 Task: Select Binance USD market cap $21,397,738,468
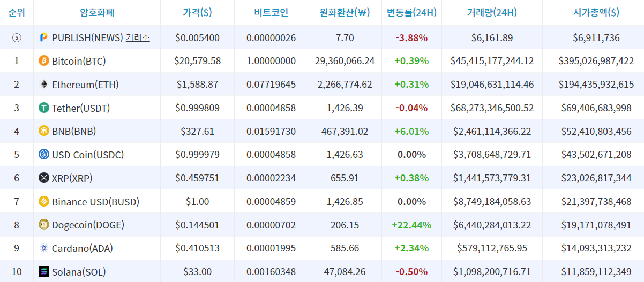tap(596, 202)
